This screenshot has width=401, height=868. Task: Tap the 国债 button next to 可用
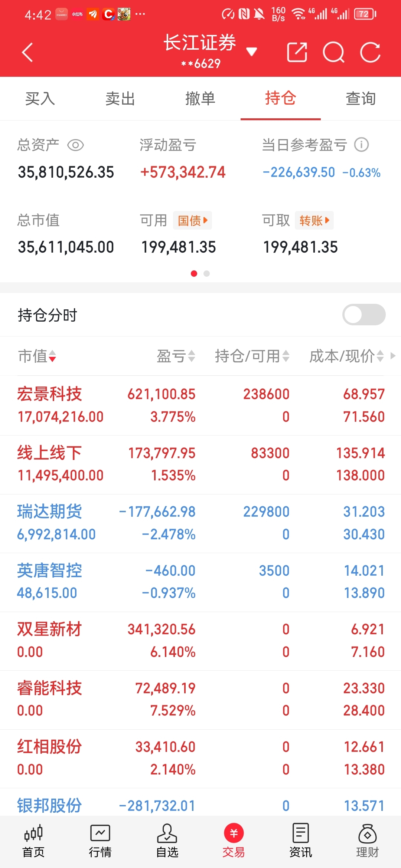pyautogui.click(x=192, y=220)
